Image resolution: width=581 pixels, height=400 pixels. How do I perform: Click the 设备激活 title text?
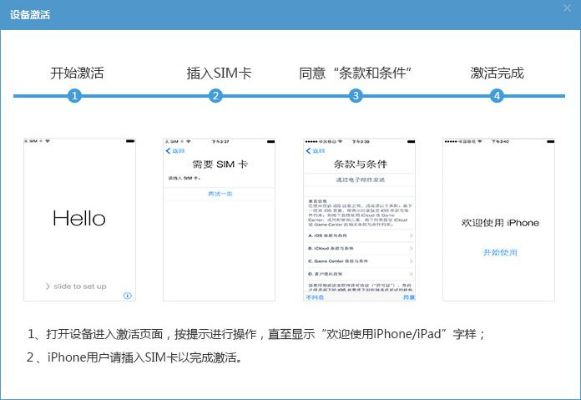click(30, 14)
